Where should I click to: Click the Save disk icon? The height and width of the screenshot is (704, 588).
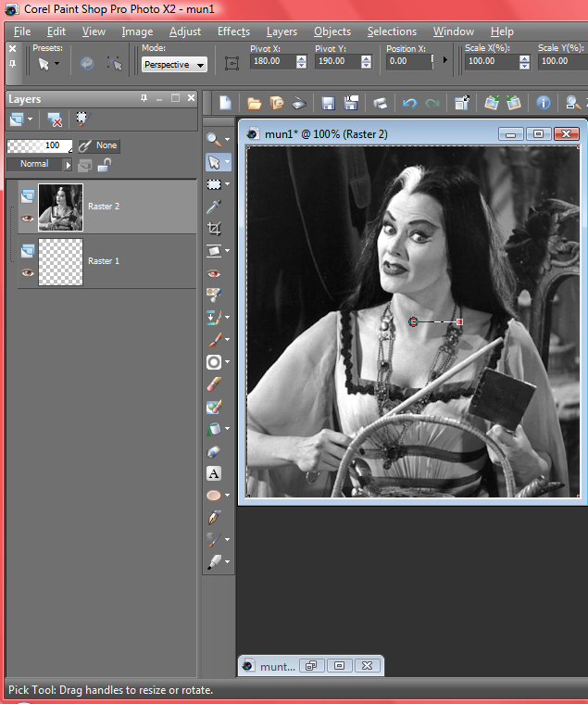[328, 103]
